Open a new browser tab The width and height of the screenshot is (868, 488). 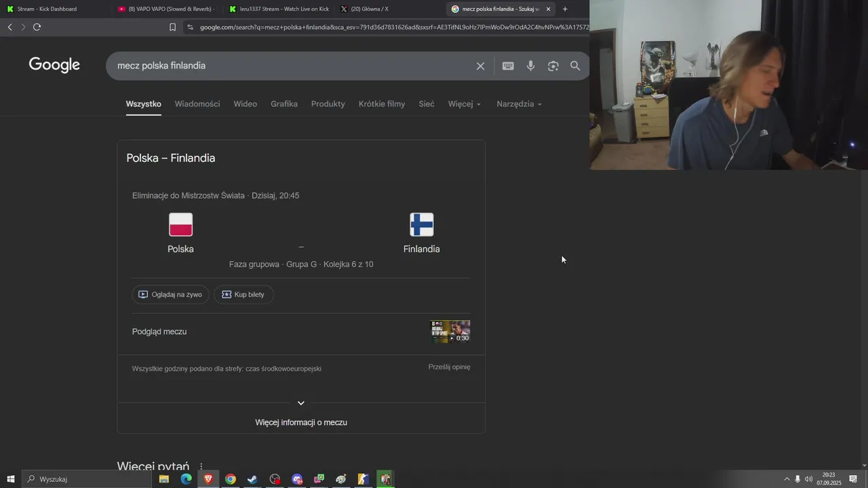pos(565,9)
